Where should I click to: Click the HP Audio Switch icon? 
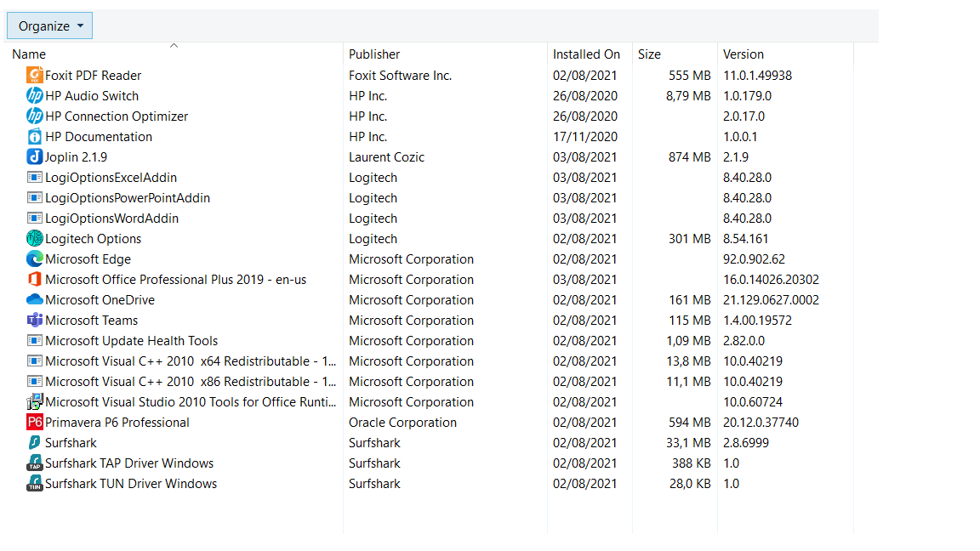point(34,95)
